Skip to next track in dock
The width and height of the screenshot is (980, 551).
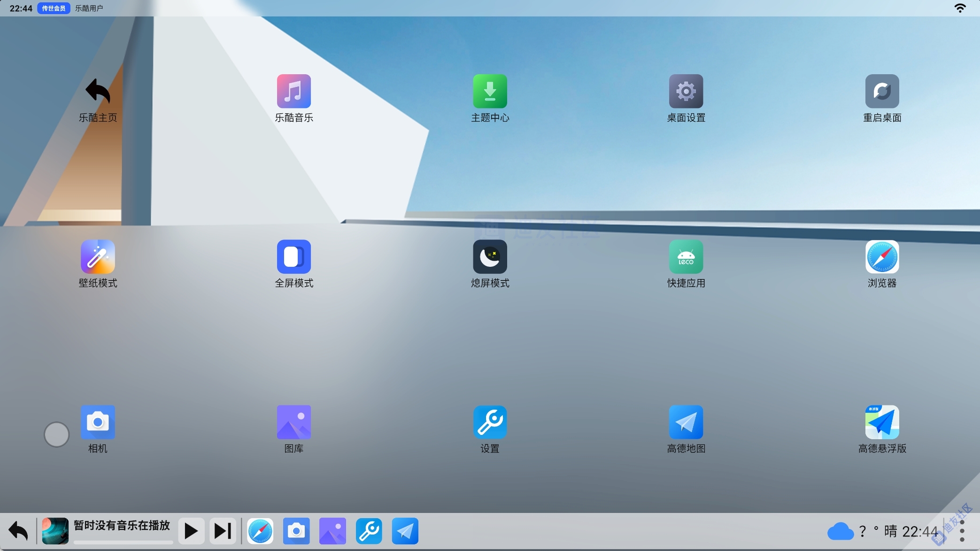pyautogui.click(x=223, y=531)
